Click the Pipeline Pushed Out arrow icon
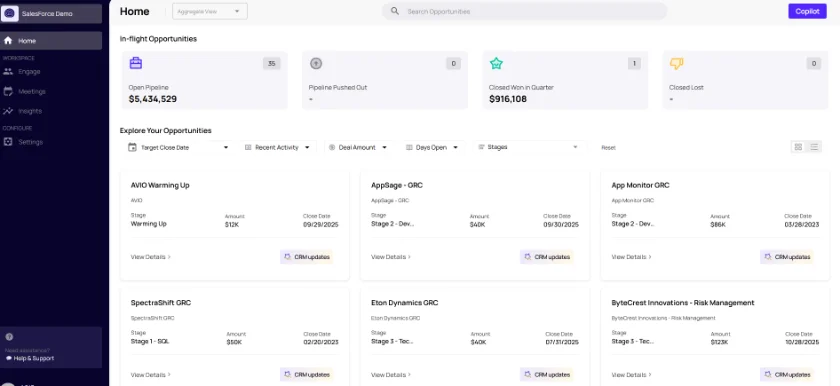This screenshot has width=840, height=386. tap(316, 63)
